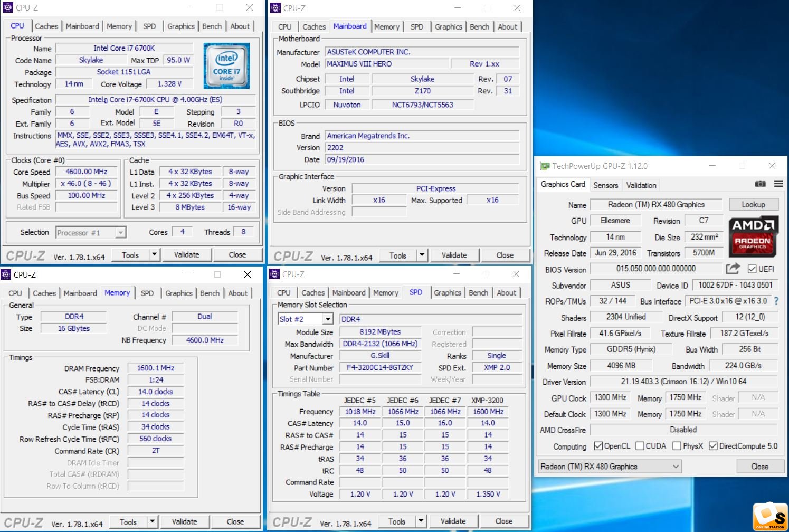Click the Intel Core i7 logo image
The height and width of the screenshot is (532, 789).
(226, 65)
